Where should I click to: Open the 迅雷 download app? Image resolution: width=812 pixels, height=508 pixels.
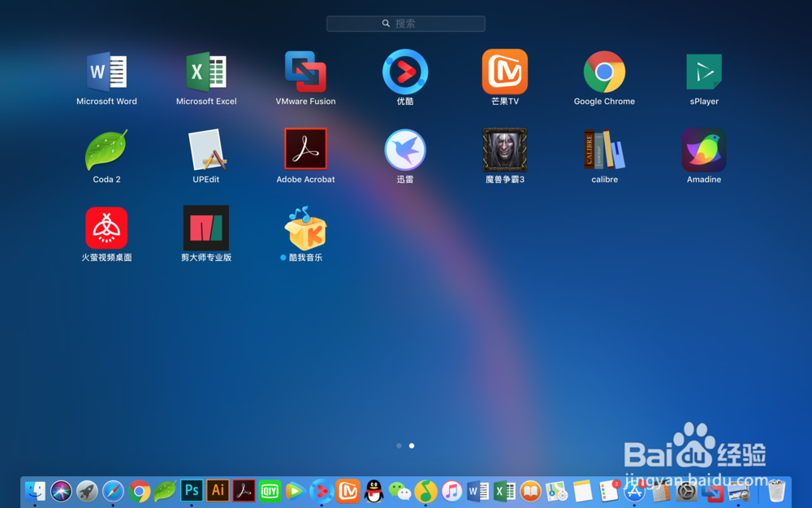(405, 150)
